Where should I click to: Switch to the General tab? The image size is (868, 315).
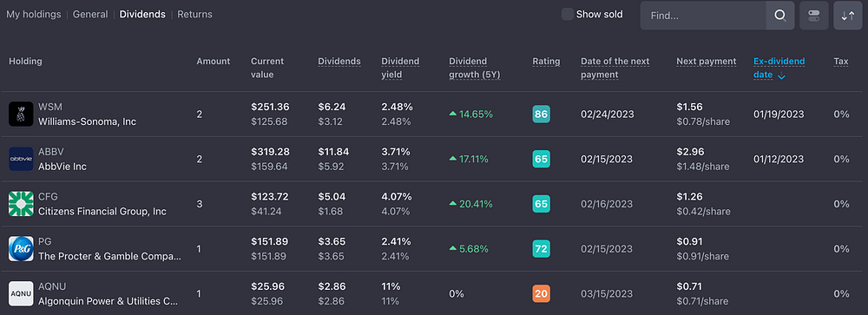[90, 15]
